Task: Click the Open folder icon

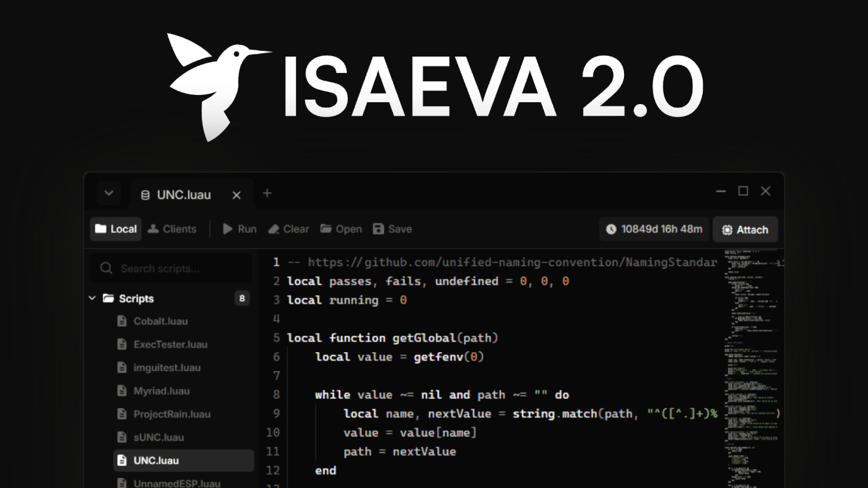Action: click(x=326, y=229)
